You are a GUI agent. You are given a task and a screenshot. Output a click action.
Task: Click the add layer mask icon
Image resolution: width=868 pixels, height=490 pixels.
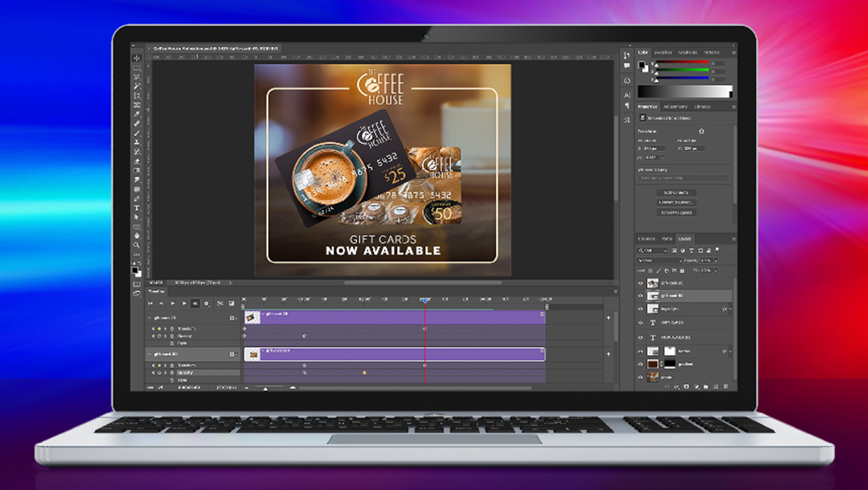click(687, 386)
